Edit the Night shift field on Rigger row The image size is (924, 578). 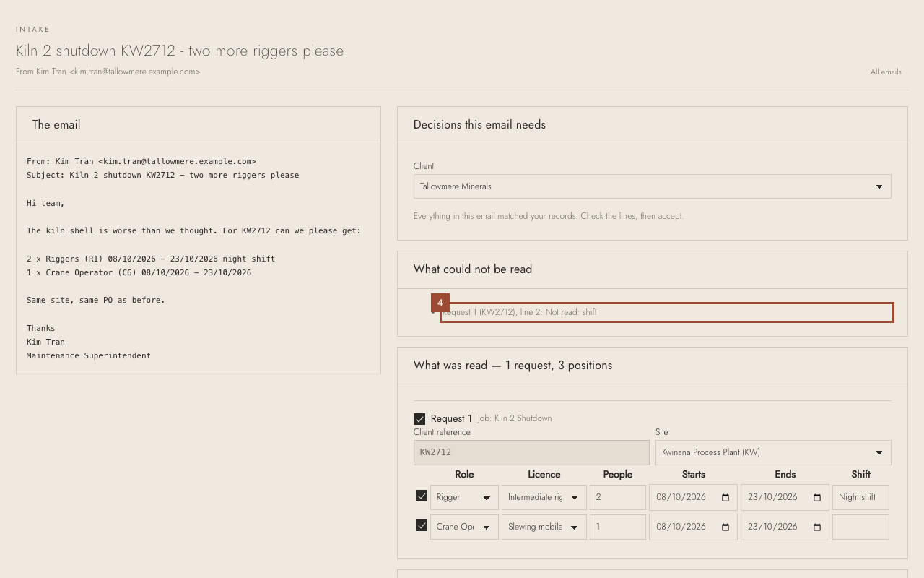860,498
